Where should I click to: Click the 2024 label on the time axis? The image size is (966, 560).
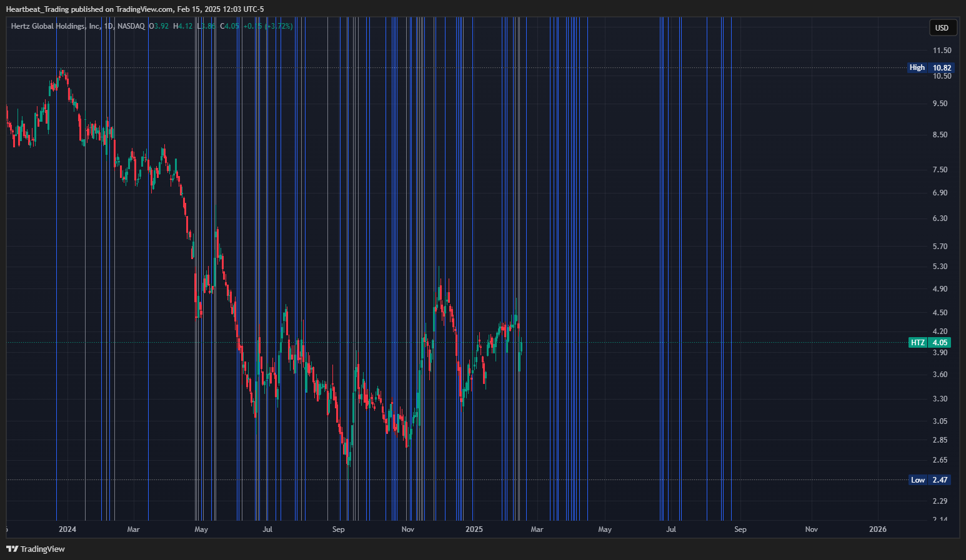[67, 529]
